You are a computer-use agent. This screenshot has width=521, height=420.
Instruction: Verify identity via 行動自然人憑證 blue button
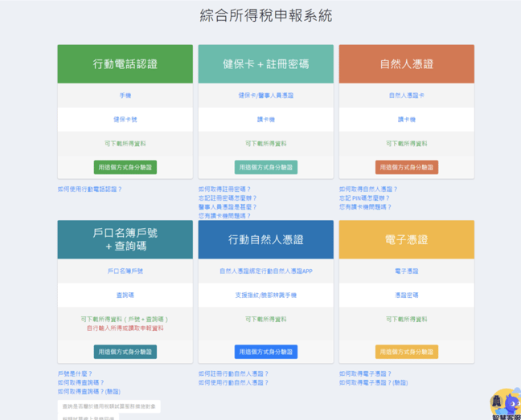[266, 352]
